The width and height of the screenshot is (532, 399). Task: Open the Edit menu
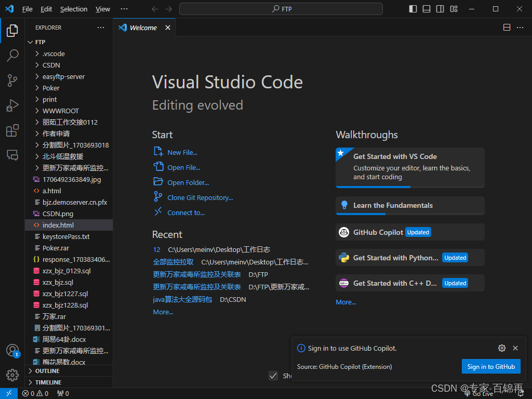coord(46,9)
